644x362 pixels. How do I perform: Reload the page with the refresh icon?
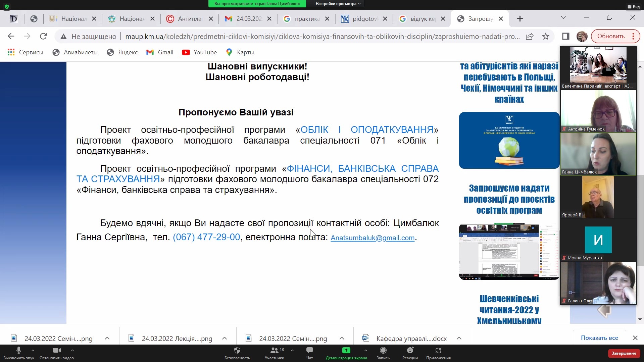(43, 36)
